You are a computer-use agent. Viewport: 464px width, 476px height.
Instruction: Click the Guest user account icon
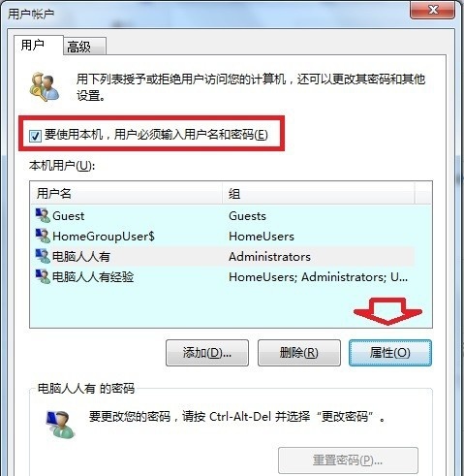click(43, 215)
